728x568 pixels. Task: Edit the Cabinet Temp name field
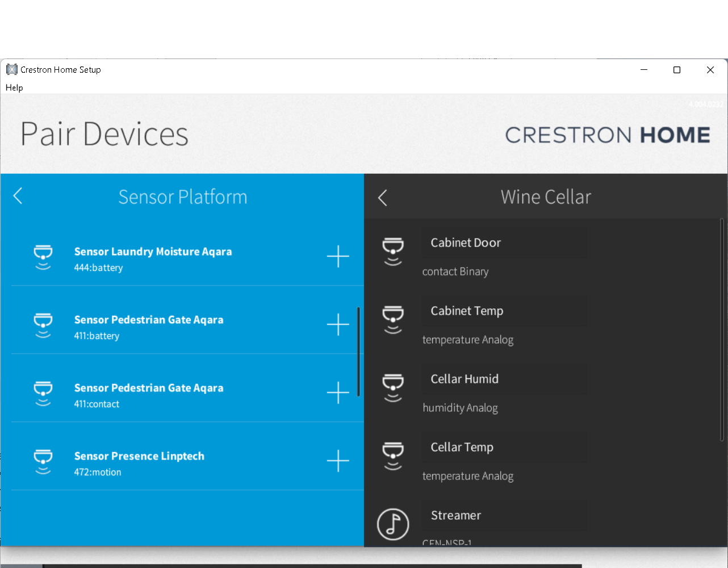[504, 311]
